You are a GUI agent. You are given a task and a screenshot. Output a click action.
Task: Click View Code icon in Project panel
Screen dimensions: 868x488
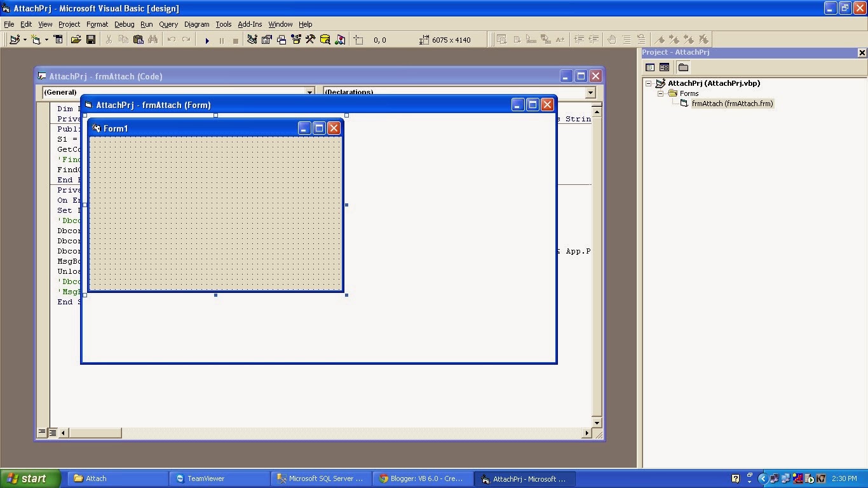point(650,67)
